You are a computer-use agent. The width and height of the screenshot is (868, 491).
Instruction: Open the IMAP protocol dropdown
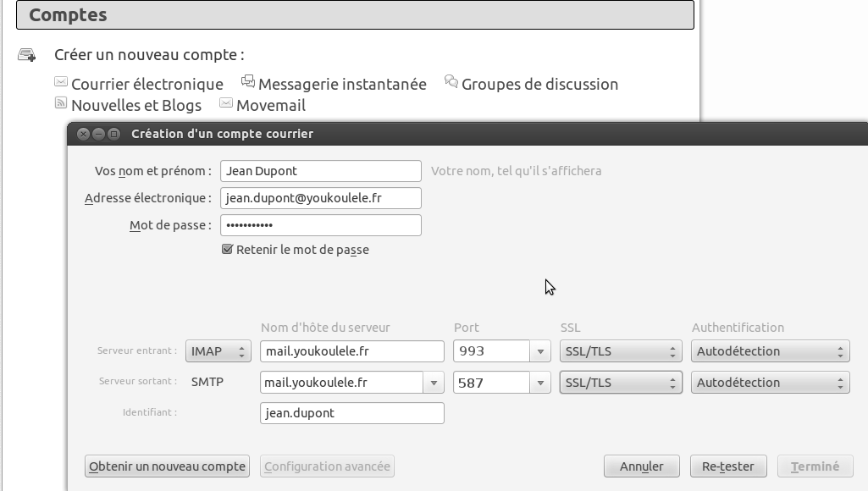coord(218,351)
